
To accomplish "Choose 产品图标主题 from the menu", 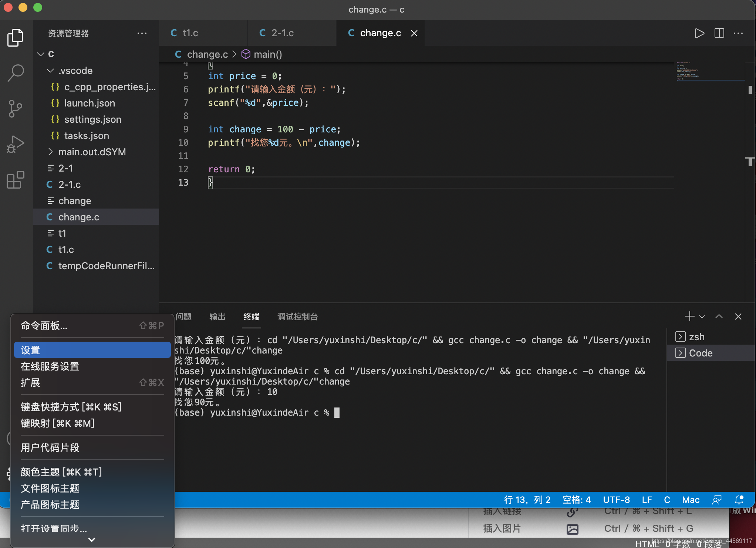I will (92, 505).
